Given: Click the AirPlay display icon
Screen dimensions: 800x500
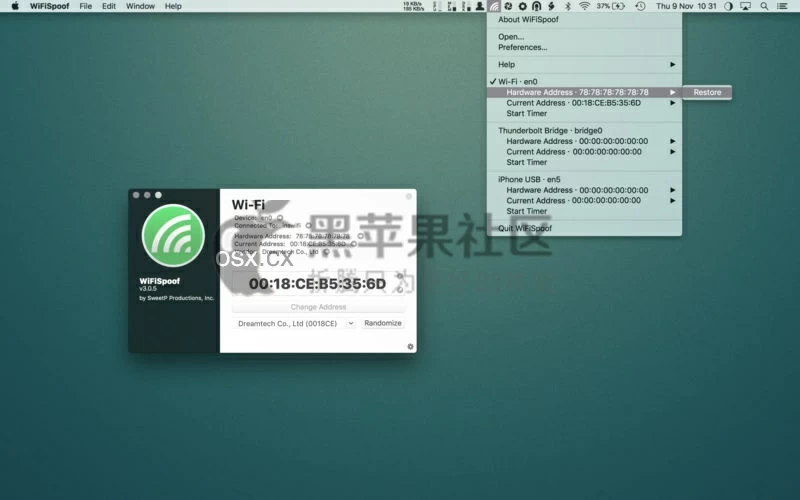Looking at the screenshot, I should point(745,6).
